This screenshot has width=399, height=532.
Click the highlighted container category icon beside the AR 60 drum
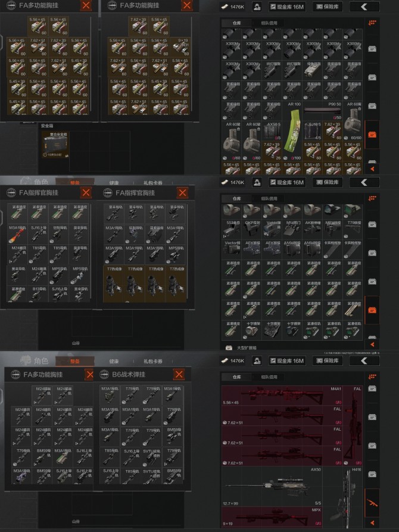372,135
